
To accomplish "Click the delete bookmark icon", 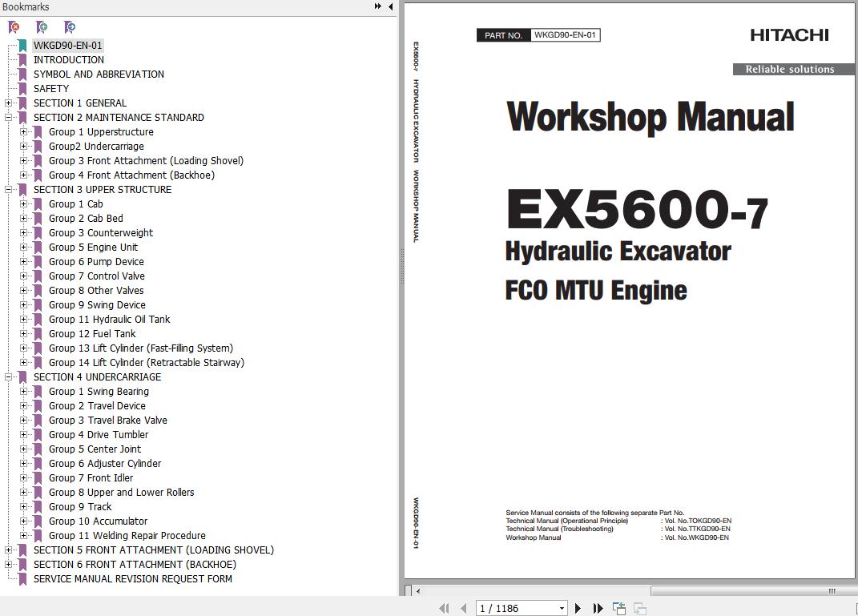I will click(14, 26).
